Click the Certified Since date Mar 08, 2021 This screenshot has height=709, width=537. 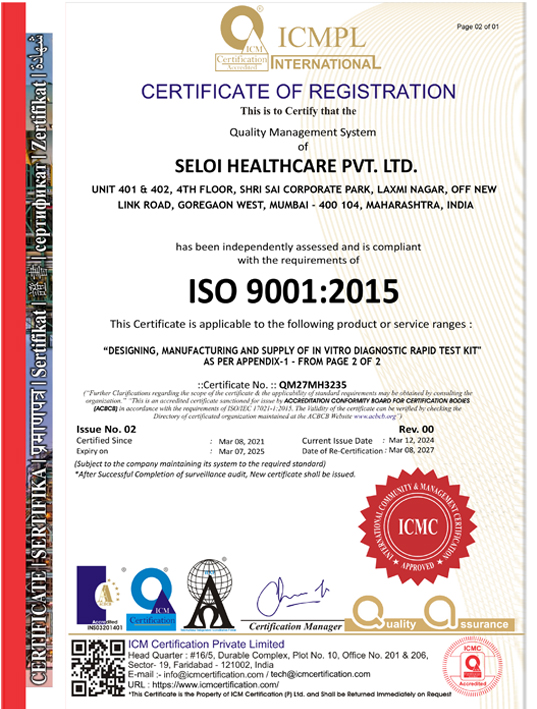pyautogui.click(x=241, y=441)
